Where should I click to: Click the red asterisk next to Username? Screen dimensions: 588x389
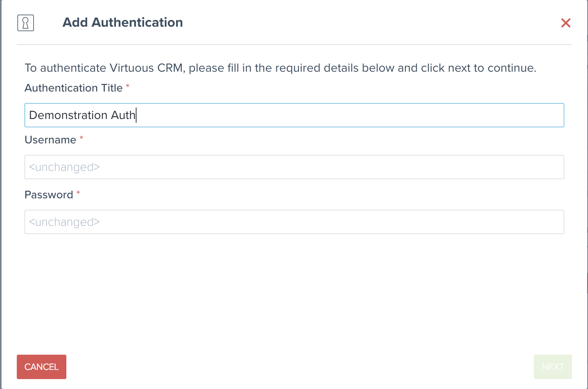[x=81, y=138]
